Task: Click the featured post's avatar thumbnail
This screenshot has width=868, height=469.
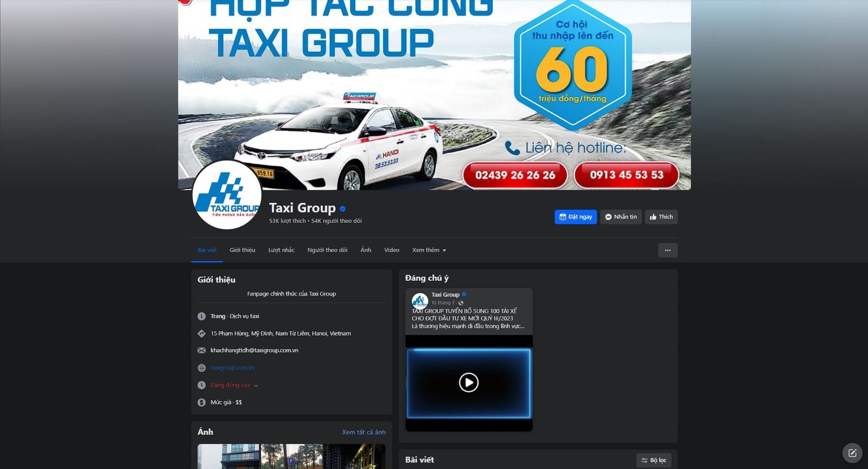Action: pos(420,300)
